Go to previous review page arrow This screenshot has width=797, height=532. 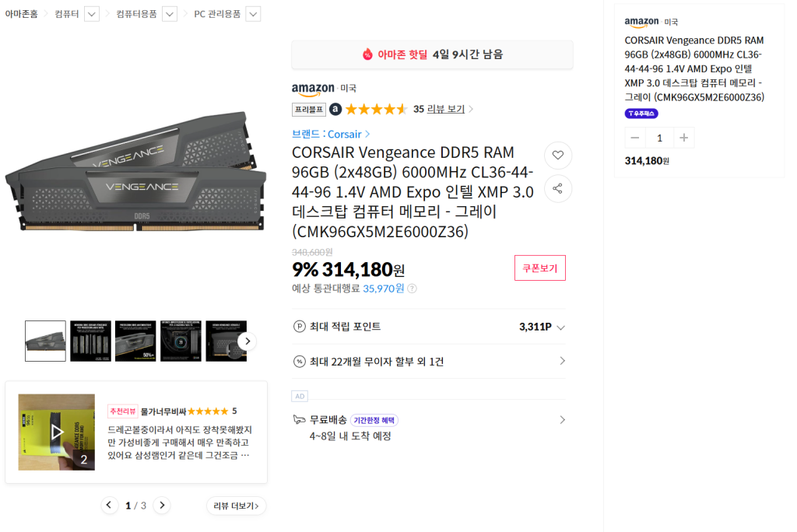111,506
